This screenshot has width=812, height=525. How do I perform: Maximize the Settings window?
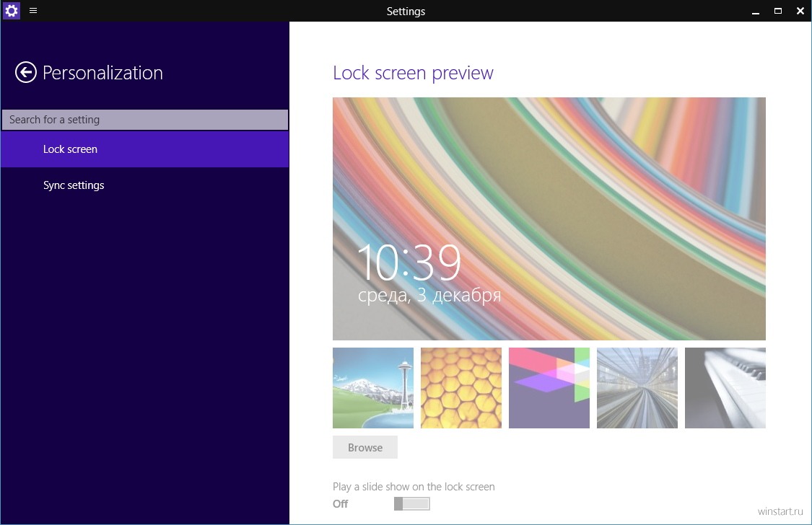(x=778, y=11)
